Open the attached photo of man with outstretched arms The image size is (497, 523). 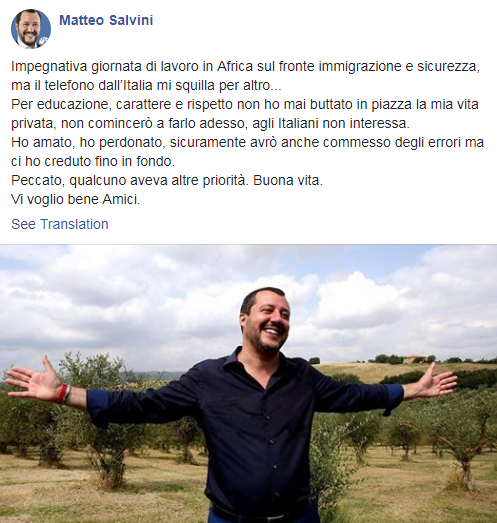248,384
